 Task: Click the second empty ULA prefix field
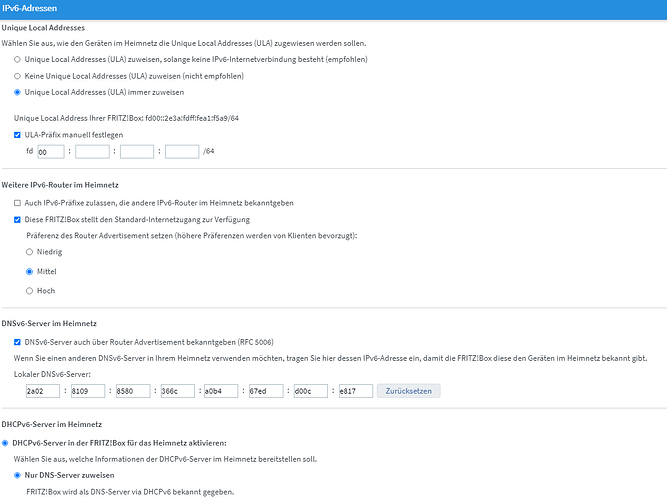(92, 151)
